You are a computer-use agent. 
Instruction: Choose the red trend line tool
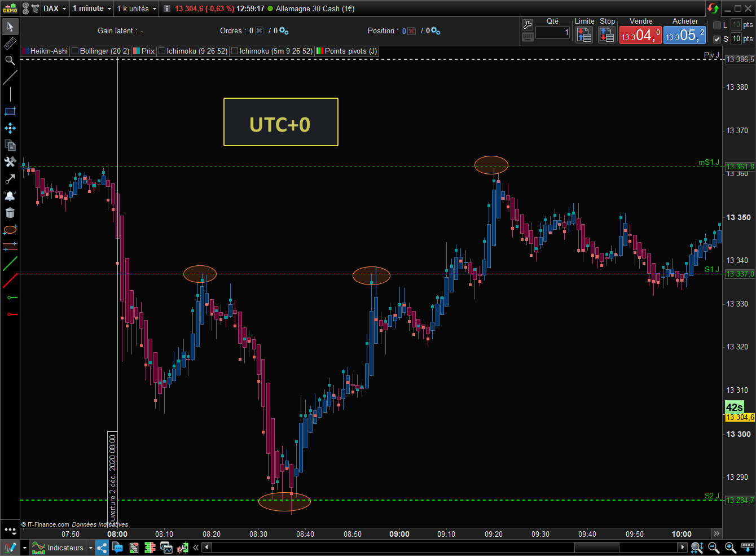coord(10,281)
